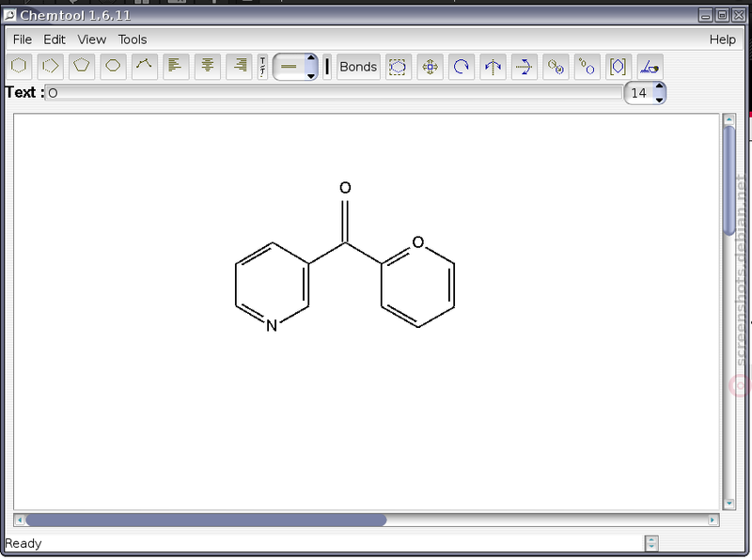Click the vertical scrollbar up arrow
752x560 pixels.
729,119
